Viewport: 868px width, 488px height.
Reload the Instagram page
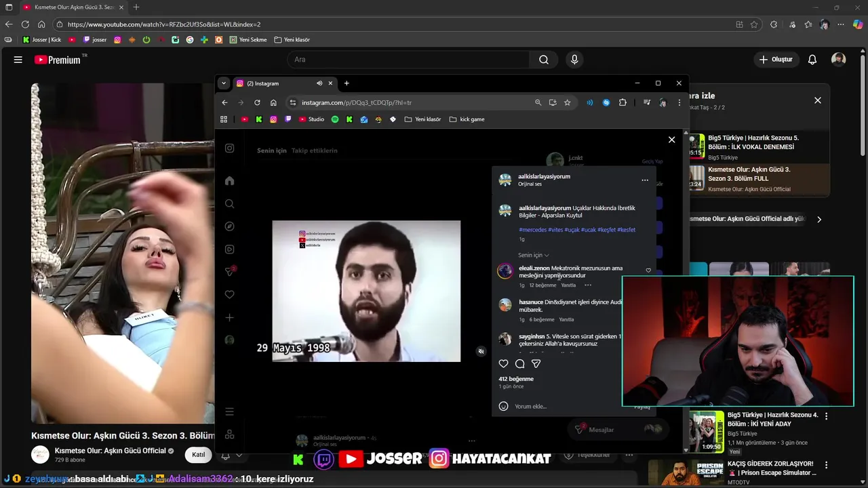pyautogui.click(x=257, y=102)
